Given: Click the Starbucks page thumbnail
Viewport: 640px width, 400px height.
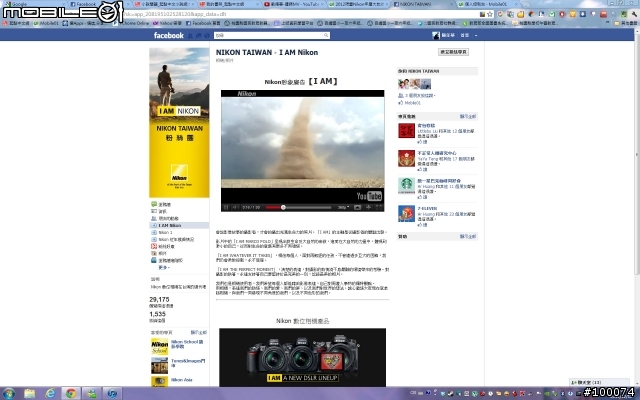Looking at the screenshot, I should click(407, 186).
